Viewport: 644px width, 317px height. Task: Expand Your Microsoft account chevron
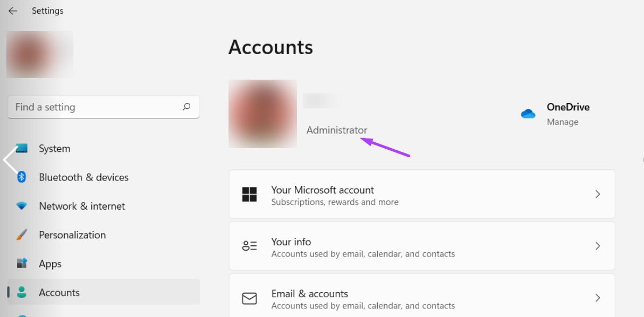click(x=598, y=194)
